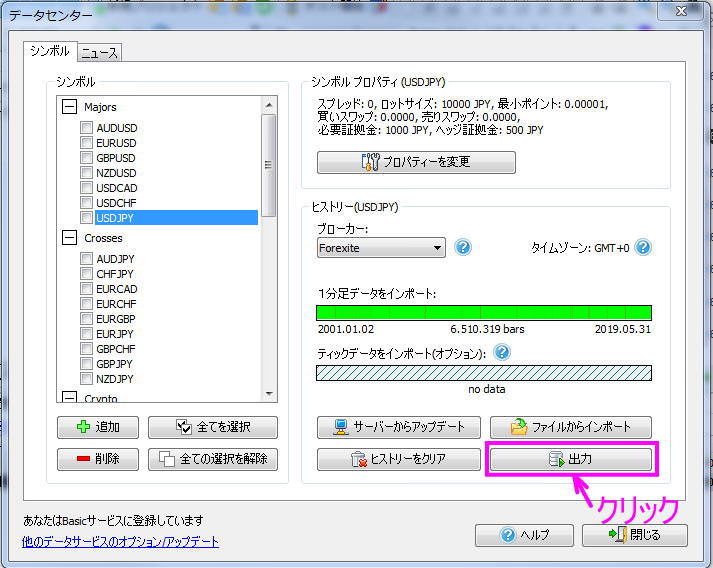Click help icon next to tick data import
This screenshot has height=568, width=713.
point(502,352)
